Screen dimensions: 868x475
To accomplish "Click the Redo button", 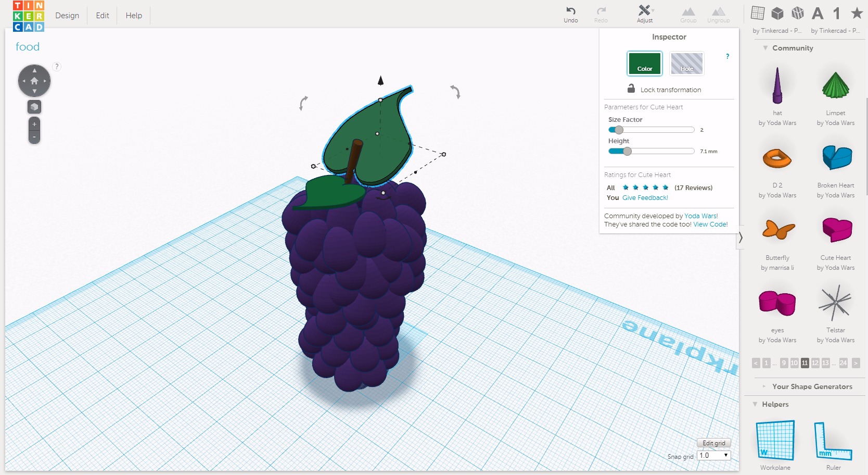I will point(601,15).
